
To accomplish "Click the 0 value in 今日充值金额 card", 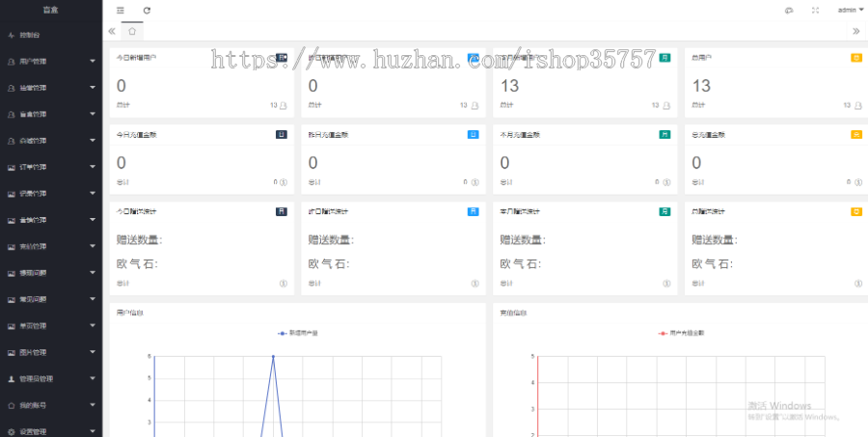I will pos(122,163).
